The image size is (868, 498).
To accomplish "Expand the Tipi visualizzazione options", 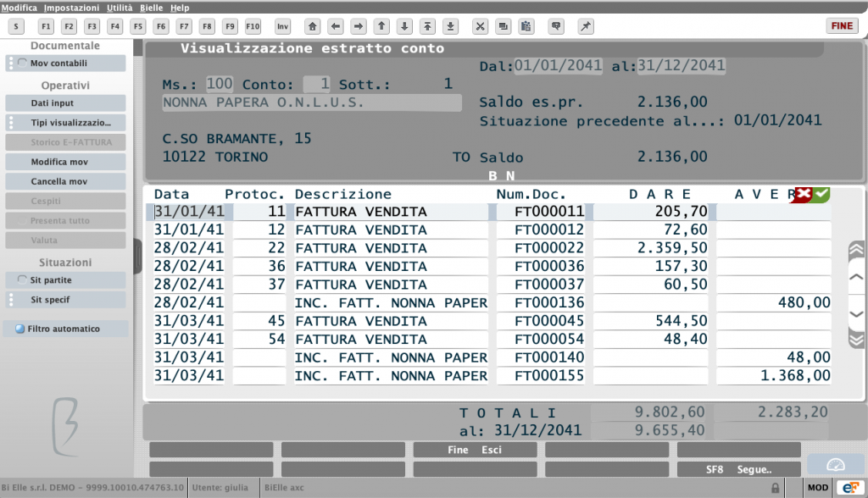I will [11, 122].
